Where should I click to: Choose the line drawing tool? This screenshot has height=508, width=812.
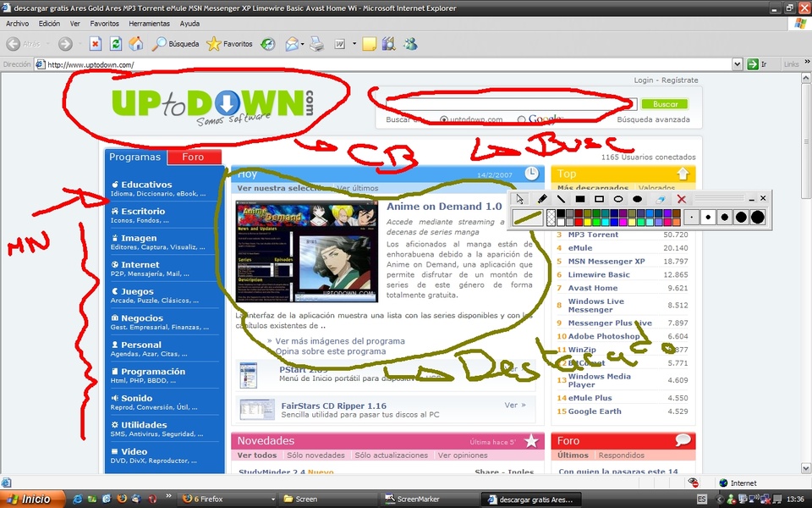561,199
